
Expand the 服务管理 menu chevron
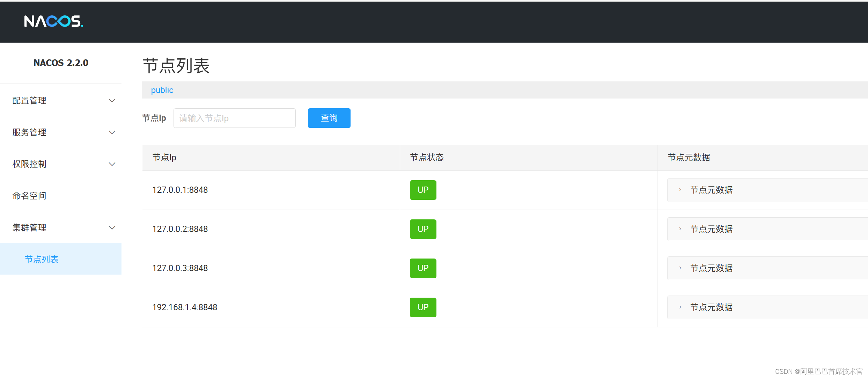[112, 132]
